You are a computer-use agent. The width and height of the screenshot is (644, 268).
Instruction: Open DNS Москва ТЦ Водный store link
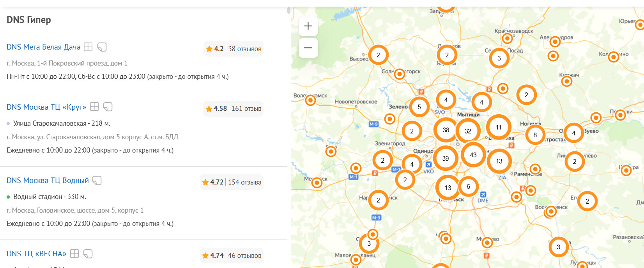click(x=48, y=180)
